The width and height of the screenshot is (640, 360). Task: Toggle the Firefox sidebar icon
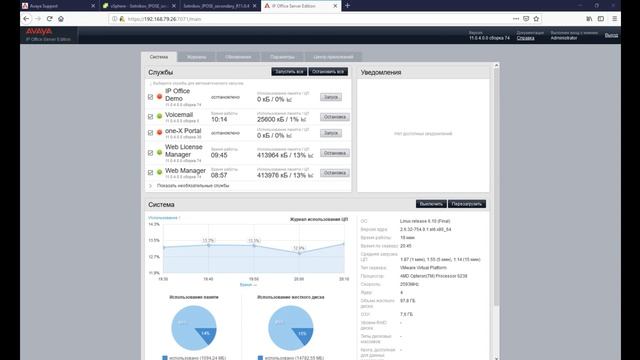pos(601,19)
